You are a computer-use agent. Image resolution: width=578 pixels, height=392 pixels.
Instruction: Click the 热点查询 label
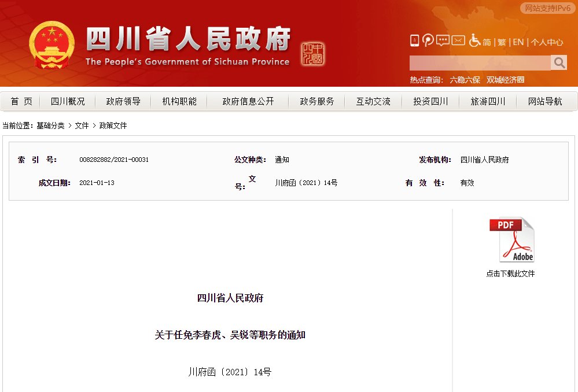[x=426, y=80]
